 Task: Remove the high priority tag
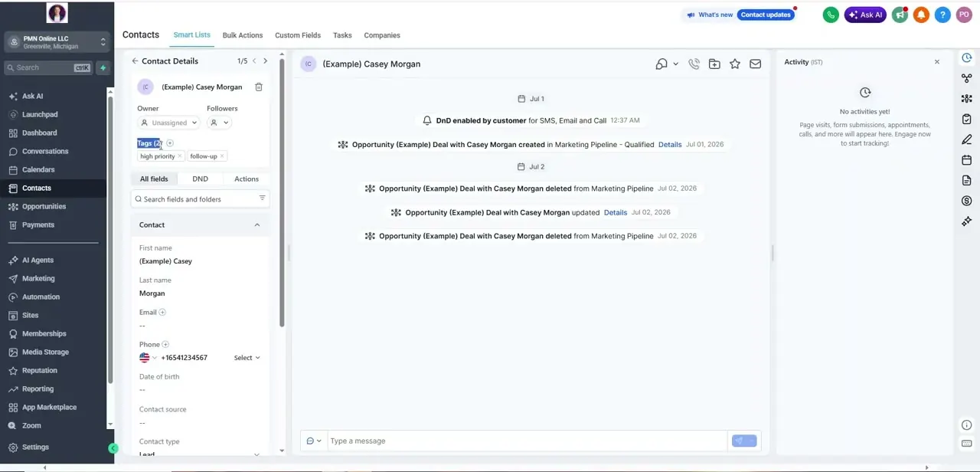tap(180, 156)
